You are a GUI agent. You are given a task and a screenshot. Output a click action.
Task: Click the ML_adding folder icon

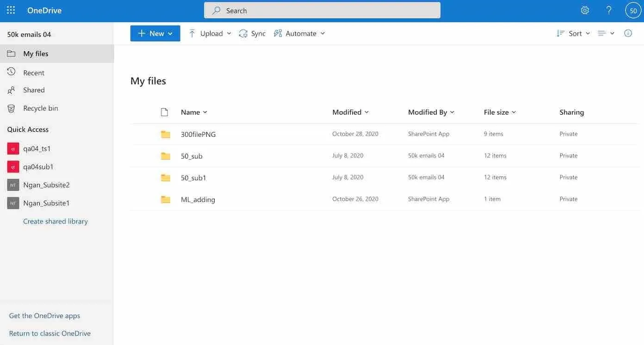tap(166, 200)
